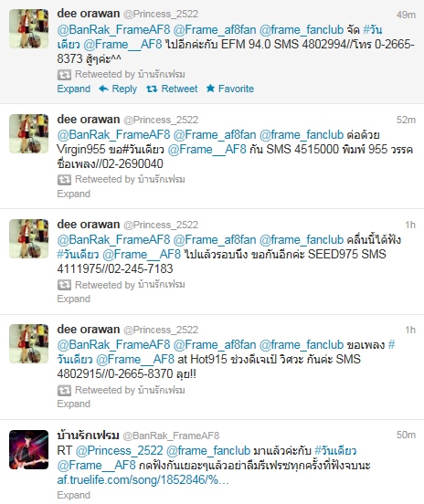Viewport: 424px width, 504px height.
Task: Open @Princess_2522 mention in last tweet
Action: [120, 451]
